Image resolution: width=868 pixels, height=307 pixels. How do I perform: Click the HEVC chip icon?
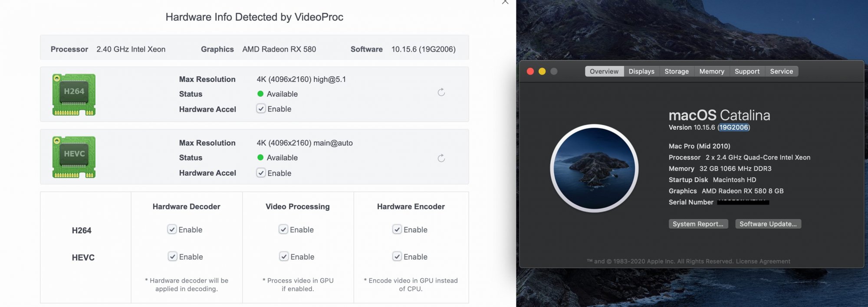(x=74, y=157)
